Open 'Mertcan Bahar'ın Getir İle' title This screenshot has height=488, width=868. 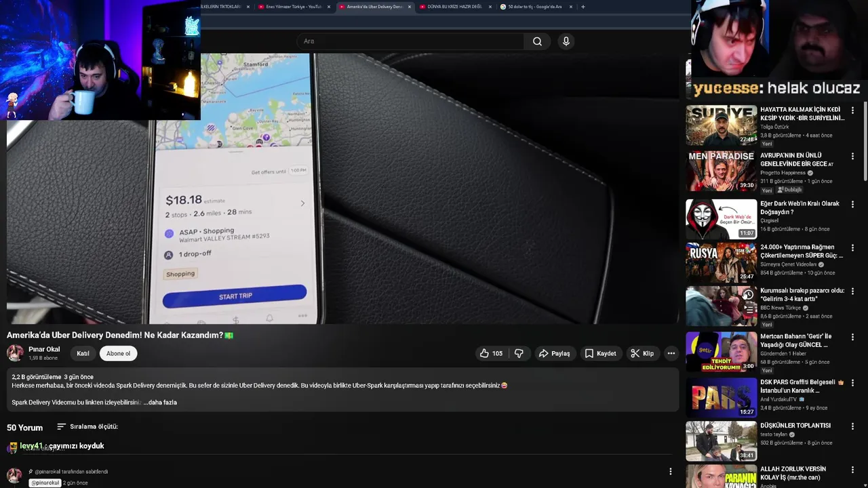click(x=795, y=340)
